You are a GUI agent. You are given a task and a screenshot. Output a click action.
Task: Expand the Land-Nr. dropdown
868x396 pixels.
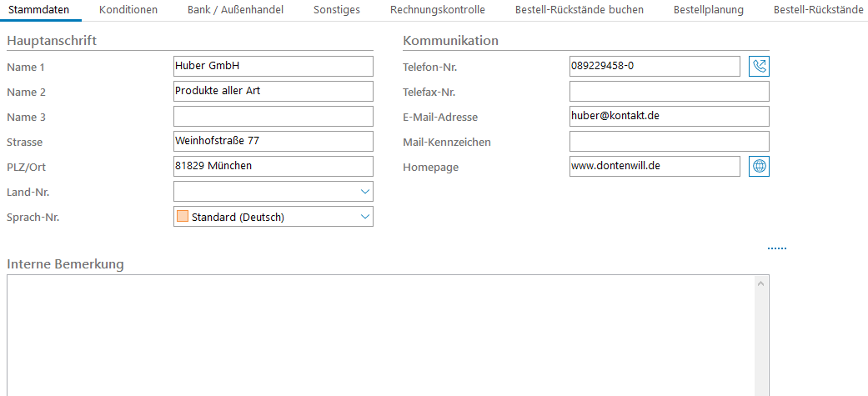[364, 192]
